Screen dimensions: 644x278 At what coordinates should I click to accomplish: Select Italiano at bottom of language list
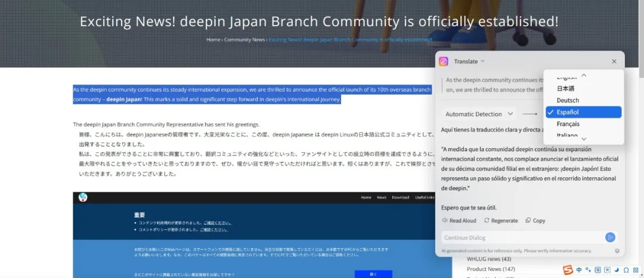[567, 135]
